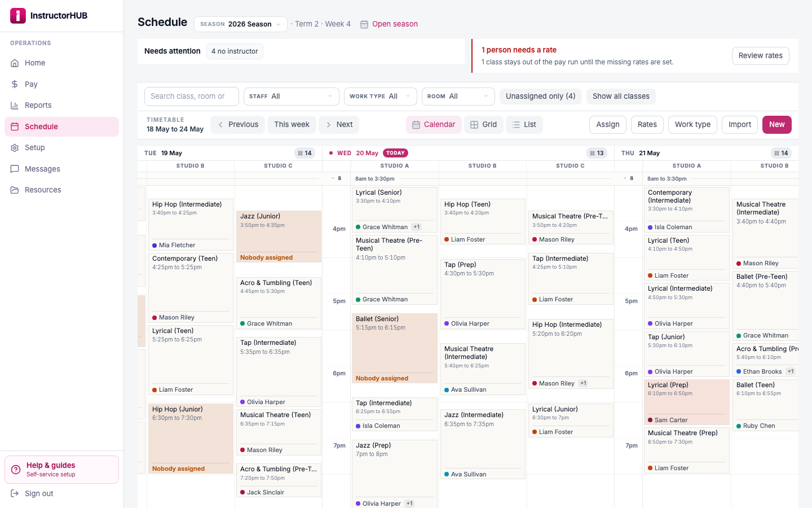The width and height of the screenshot is (812, 508).
Task: Click the Import button
Action: [x=740, y=125]
